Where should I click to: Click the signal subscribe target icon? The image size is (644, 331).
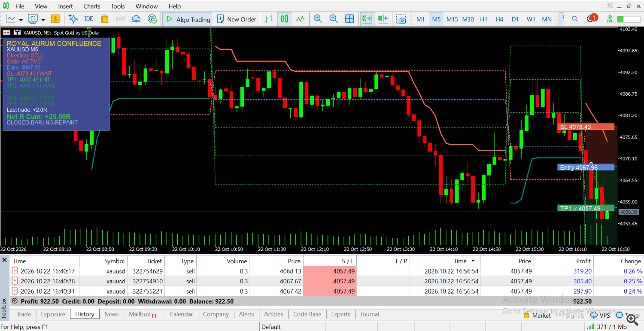pyautogui.click(x=152, y=19)
